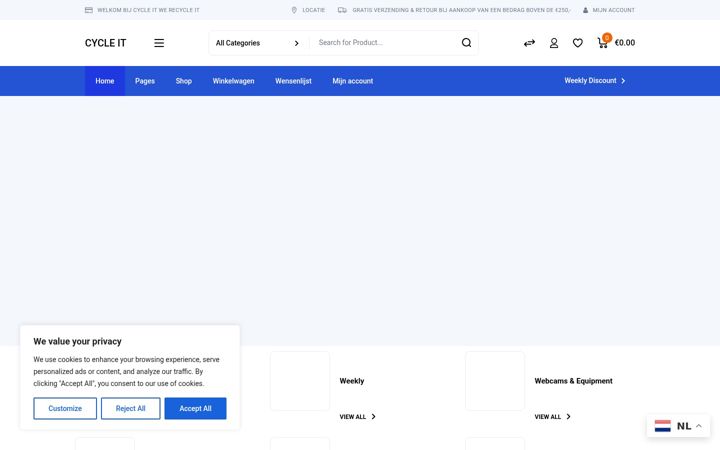
Task: Click the delivery truck icon in top bar
Action: click(342, 10)
